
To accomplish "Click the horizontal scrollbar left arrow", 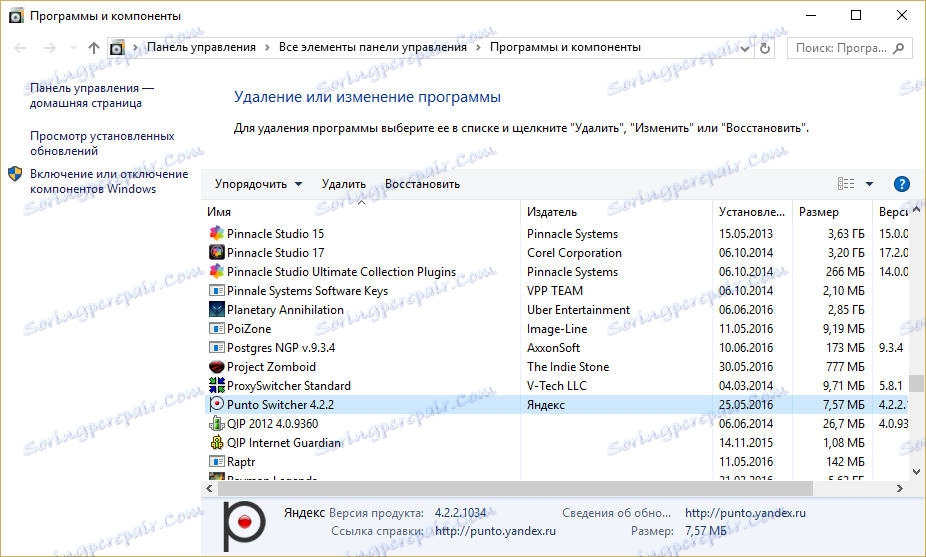I will pos(209,488).
